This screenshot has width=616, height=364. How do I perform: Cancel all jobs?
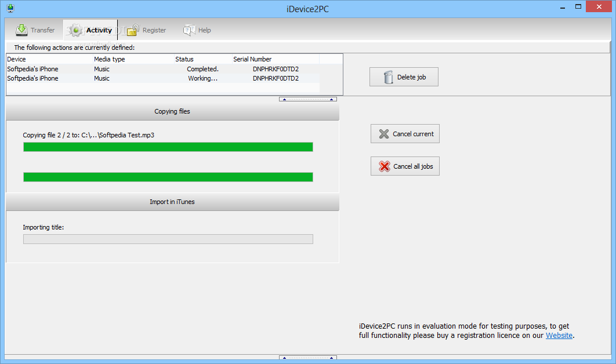click(405, 166)
